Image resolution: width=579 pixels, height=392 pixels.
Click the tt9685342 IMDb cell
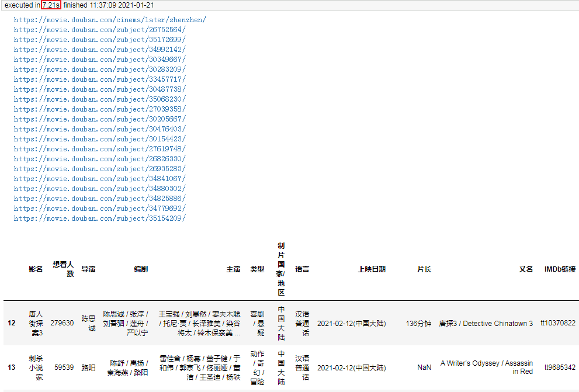pyautogui.click(x=560, y=367)
